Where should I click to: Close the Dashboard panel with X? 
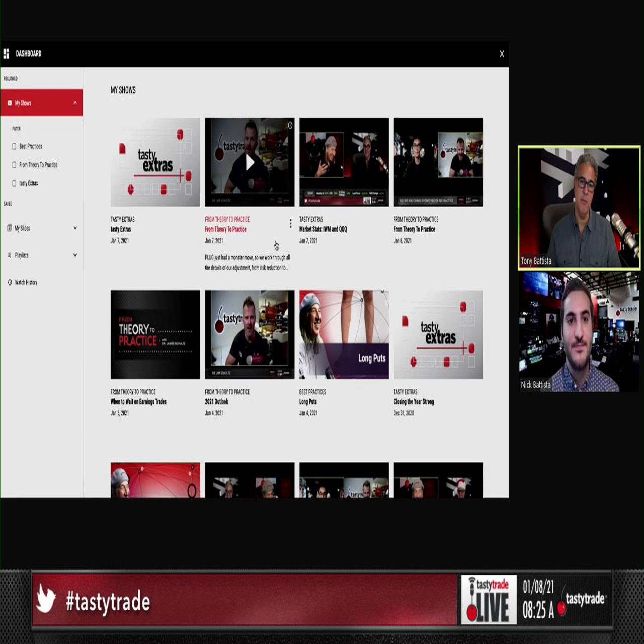coord(502,54)
